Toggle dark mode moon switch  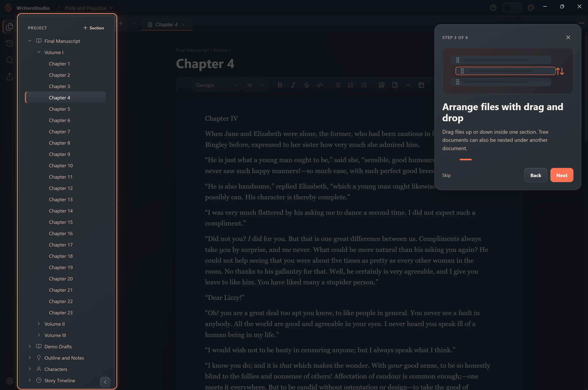(x=512, y=8)
